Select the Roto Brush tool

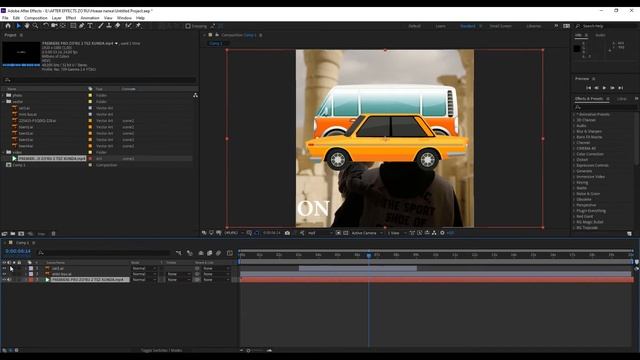click(x=129, y=26)
